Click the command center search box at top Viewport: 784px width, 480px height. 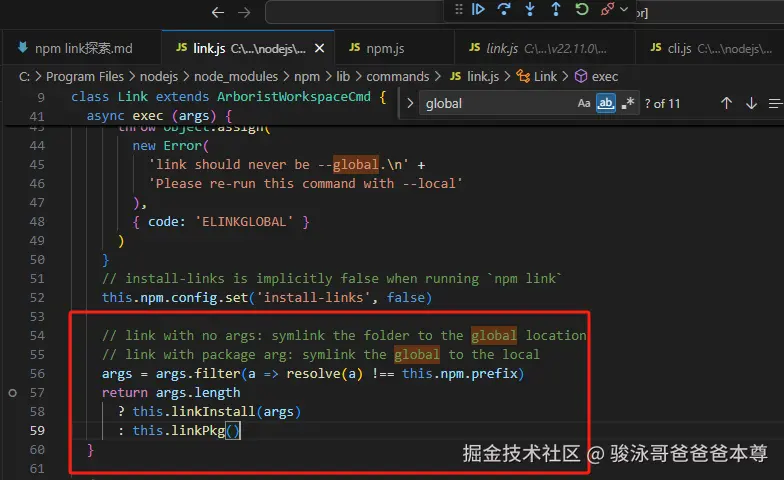coord(355,12)
